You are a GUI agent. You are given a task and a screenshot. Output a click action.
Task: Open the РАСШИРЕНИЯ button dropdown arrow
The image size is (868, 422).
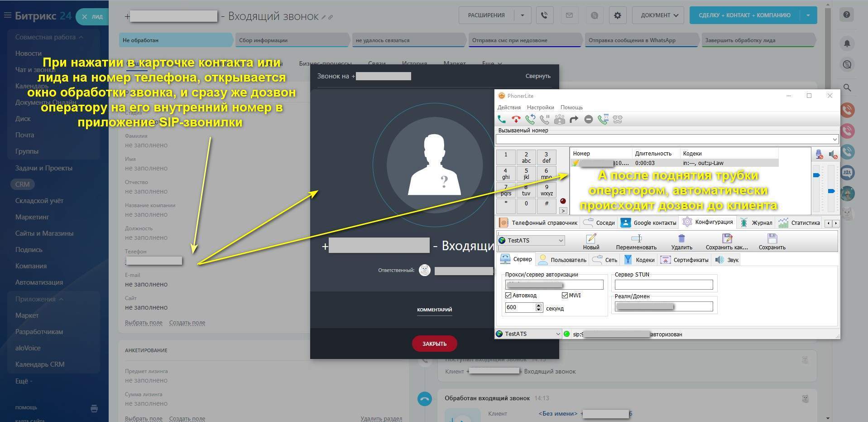coord(522,15)
